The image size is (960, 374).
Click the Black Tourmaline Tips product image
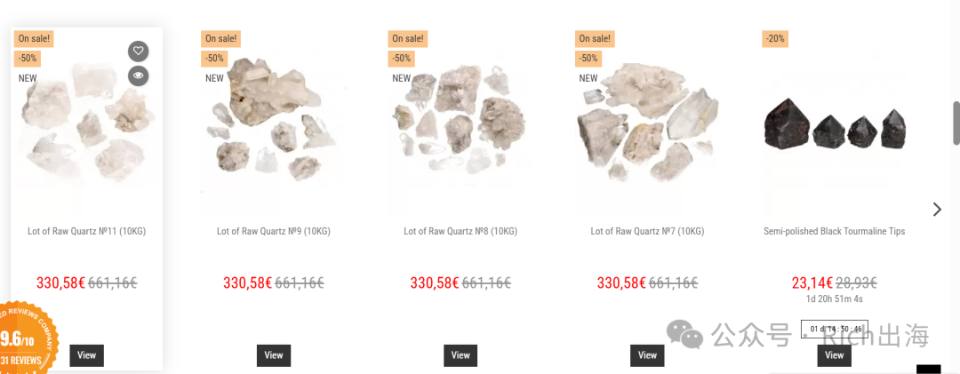coord(834,129)
